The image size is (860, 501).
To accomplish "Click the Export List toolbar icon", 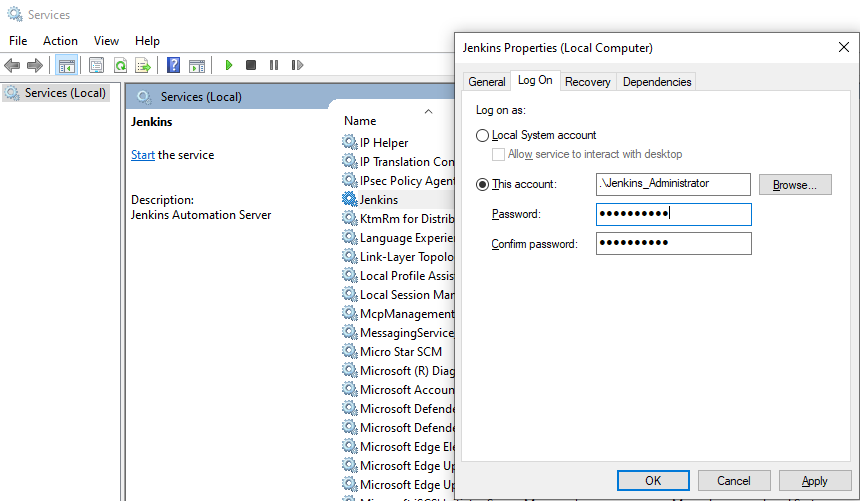I will pyautogui.click(x=143, y=65).
